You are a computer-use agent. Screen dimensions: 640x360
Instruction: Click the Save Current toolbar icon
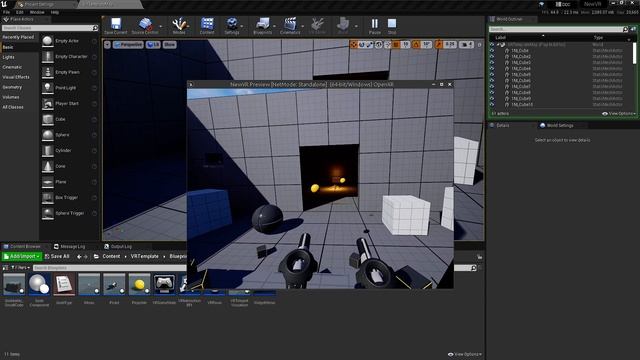[x=116, y=25]
